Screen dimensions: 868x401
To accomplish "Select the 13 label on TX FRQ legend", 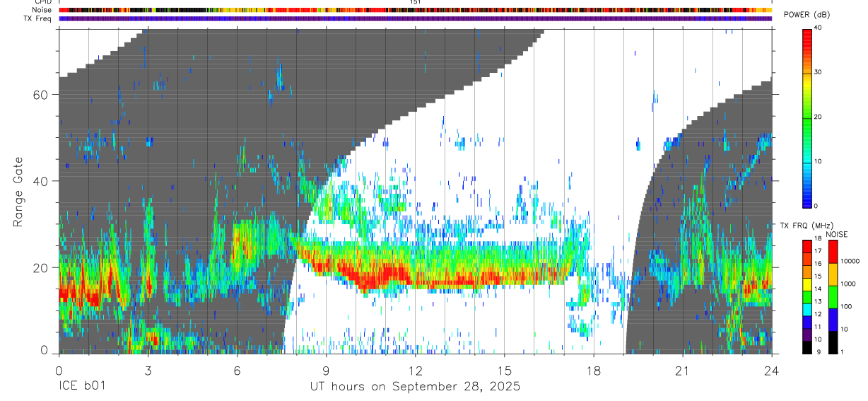I will (819, 302).
